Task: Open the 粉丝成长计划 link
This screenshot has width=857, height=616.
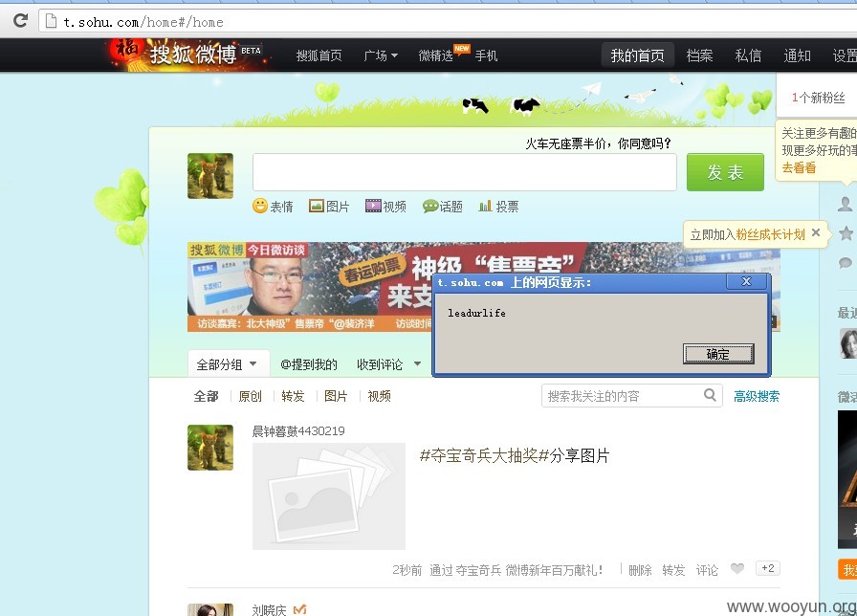Action: coord(770,235)
